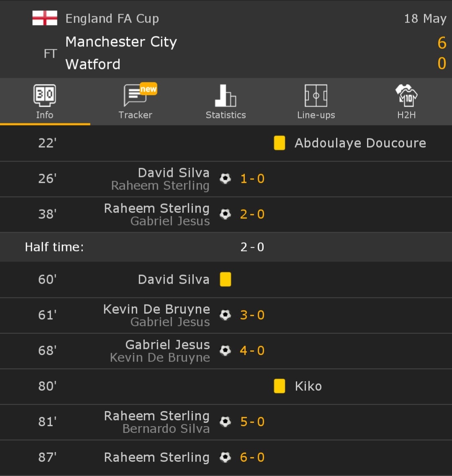
Task: Select the England FA Cup competition title
Action: pyautogui.click(x=112, y=18)
